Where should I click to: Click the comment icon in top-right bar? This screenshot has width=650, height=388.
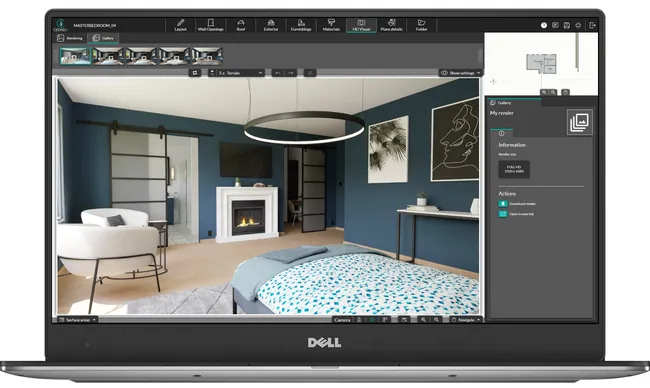(555, 25)
